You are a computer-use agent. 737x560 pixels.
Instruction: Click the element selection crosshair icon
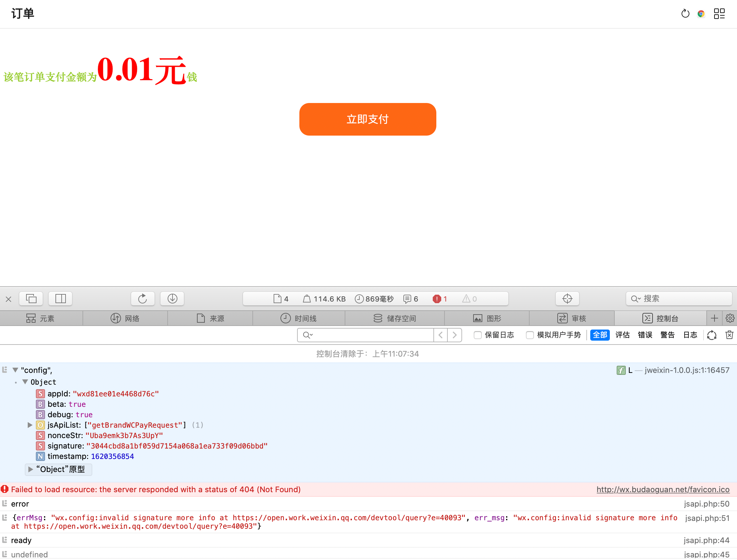coord(567,299)
